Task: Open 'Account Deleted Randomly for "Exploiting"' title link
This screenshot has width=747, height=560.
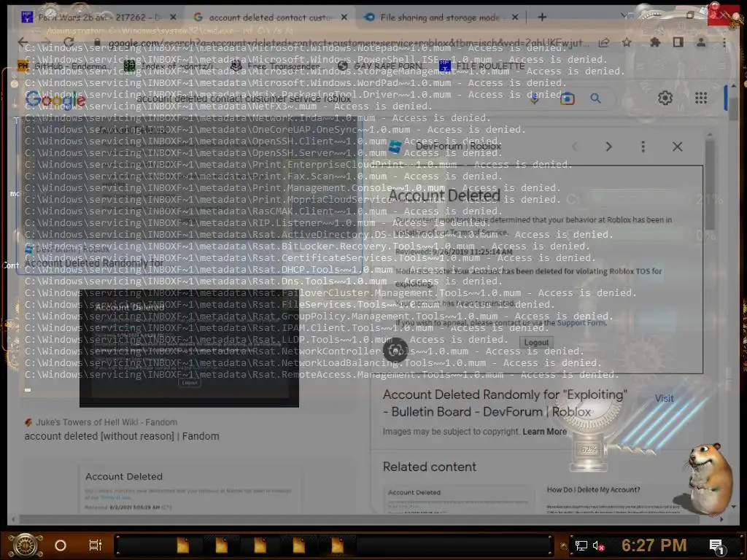Action: click(505, 403)
